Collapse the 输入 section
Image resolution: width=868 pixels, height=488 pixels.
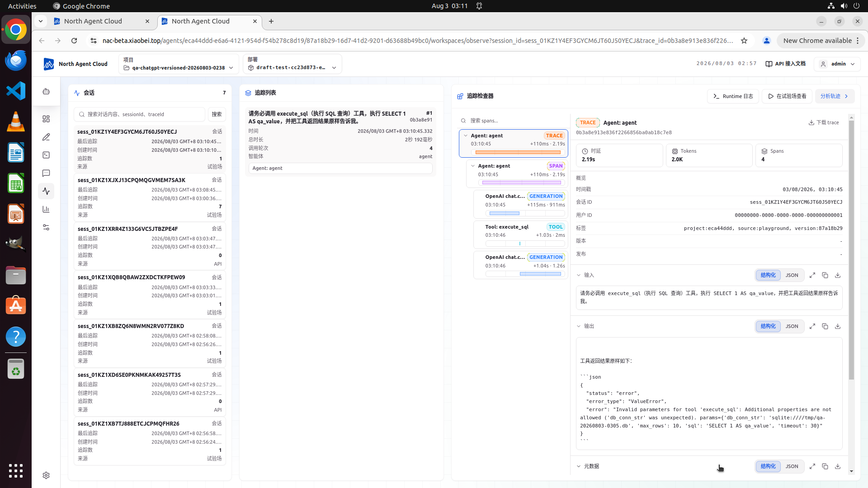(x=579, y=275)
